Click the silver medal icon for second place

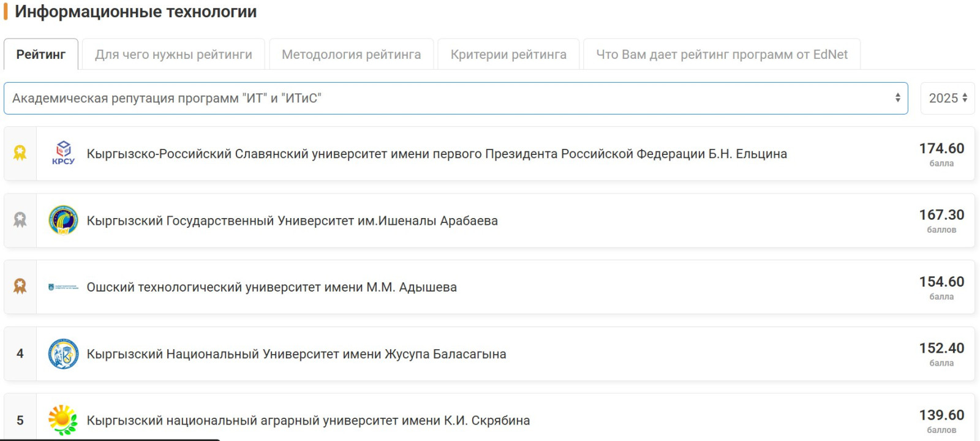[x=20, y=220]
